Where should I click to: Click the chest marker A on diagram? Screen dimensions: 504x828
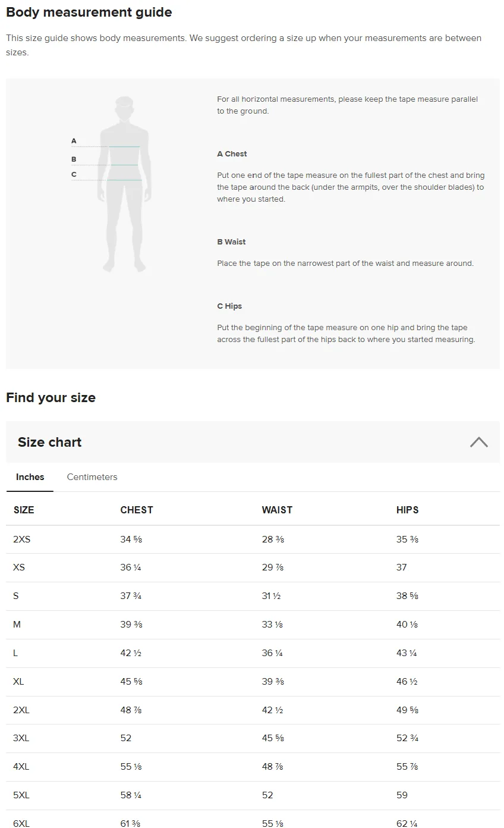point(74,141)
